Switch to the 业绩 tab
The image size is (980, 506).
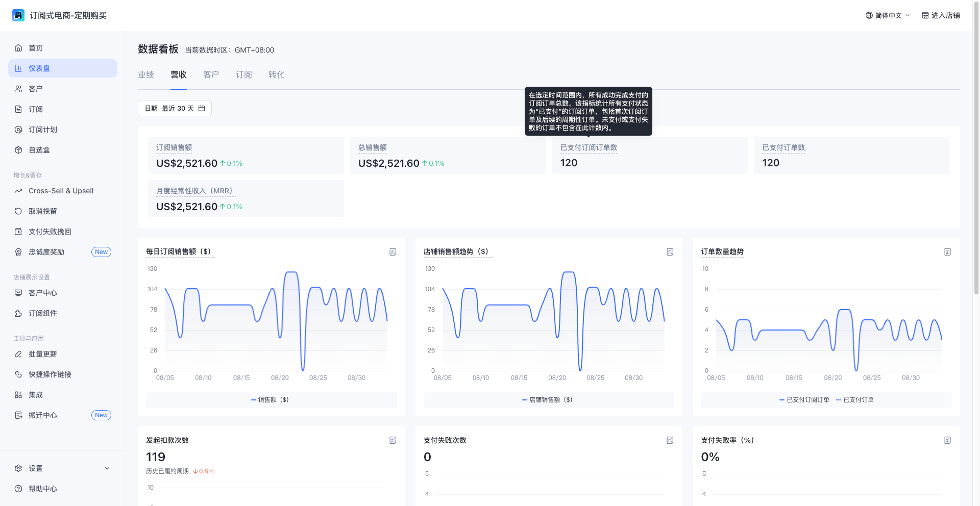pyautogui.click(x=146, y=74)
